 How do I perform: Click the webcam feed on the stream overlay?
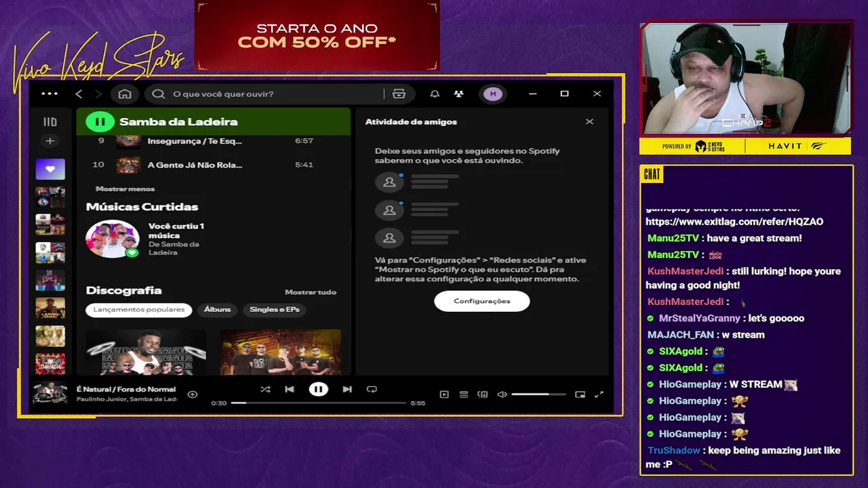click(x=746, y=78)
